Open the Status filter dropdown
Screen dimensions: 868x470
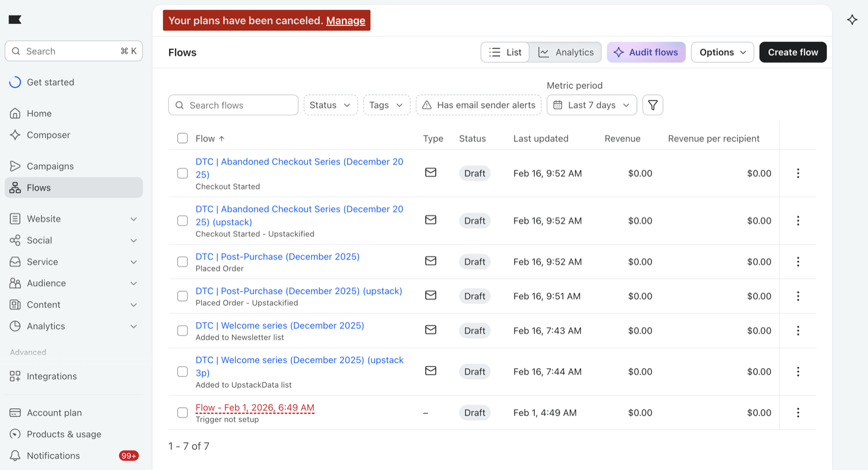coord(330,105)
